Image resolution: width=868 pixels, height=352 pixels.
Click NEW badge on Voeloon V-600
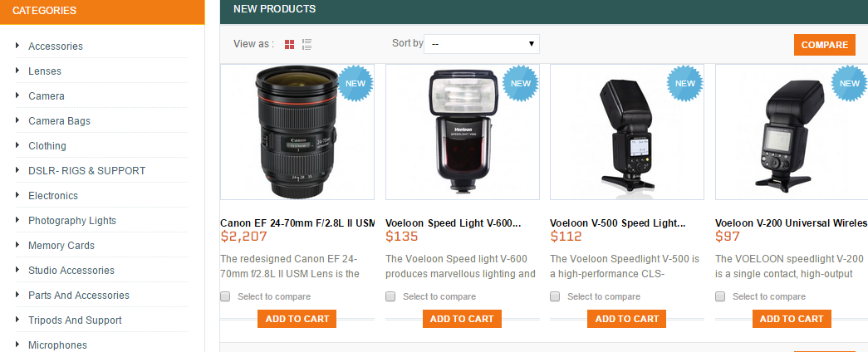(520, 83)
